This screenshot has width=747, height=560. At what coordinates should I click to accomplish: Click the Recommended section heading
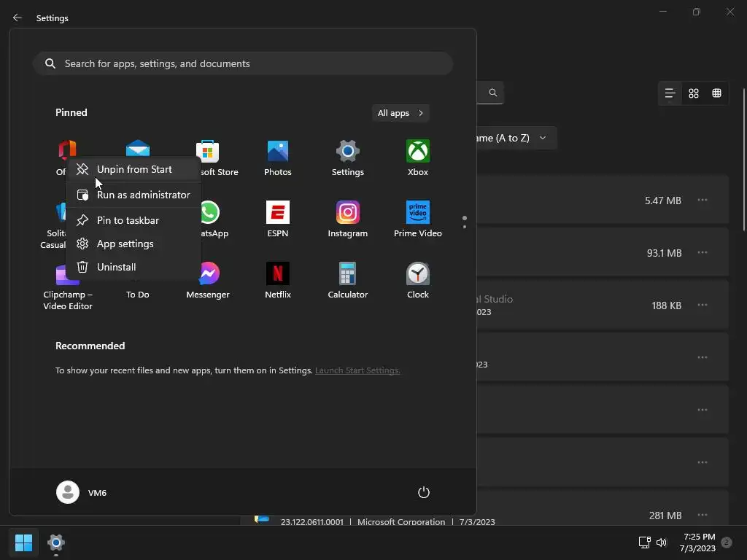(x=90, y=346)
